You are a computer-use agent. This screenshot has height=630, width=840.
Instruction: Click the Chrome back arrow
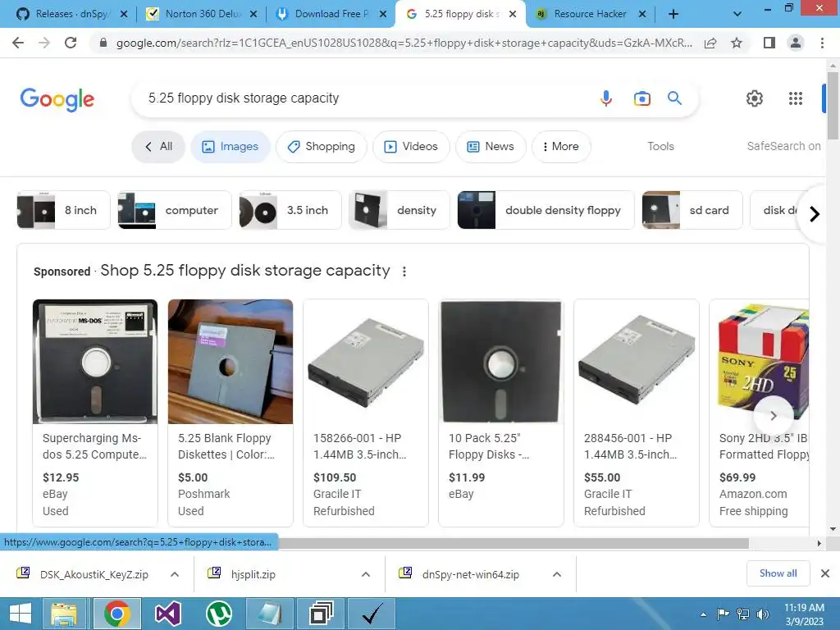click(x=18, y=43)
